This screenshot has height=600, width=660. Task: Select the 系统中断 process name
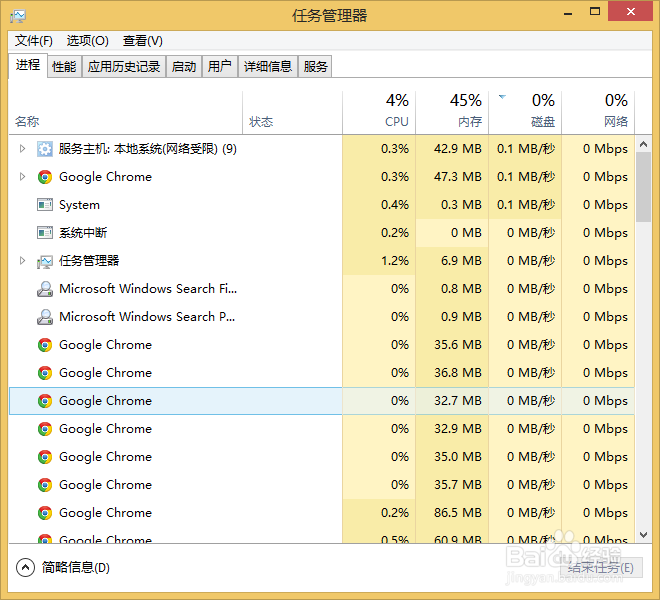tap(83, 232)
